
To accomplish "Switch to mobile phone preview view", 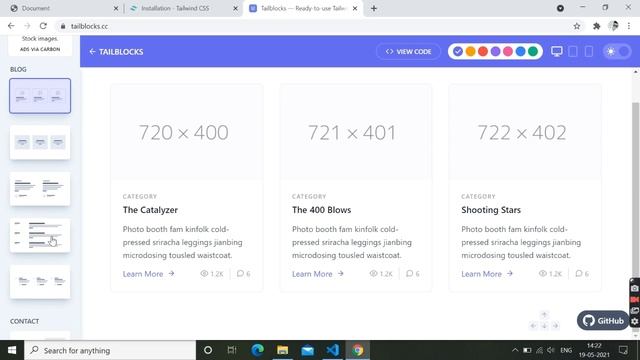I will [589, 51].
